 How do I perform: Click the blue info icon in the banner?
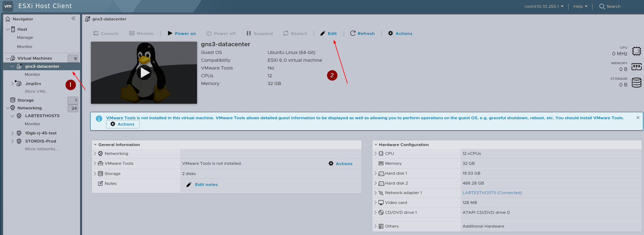[99, 119]
